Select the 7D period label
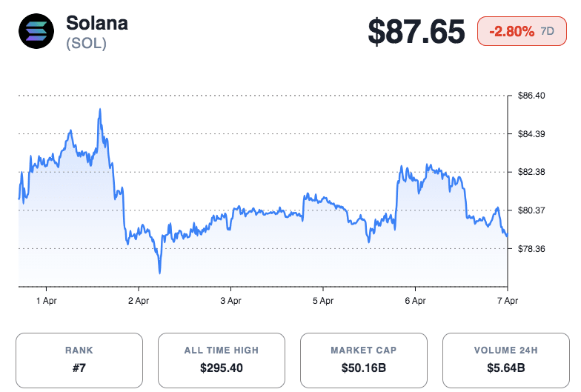Screen dimensions: 581x392 click(548, 31)
